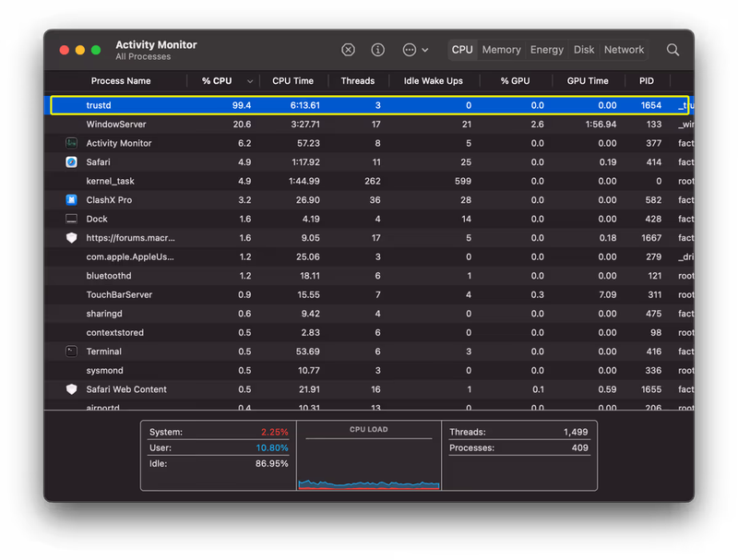Select the WindowServer process row

tap(369, 125)
